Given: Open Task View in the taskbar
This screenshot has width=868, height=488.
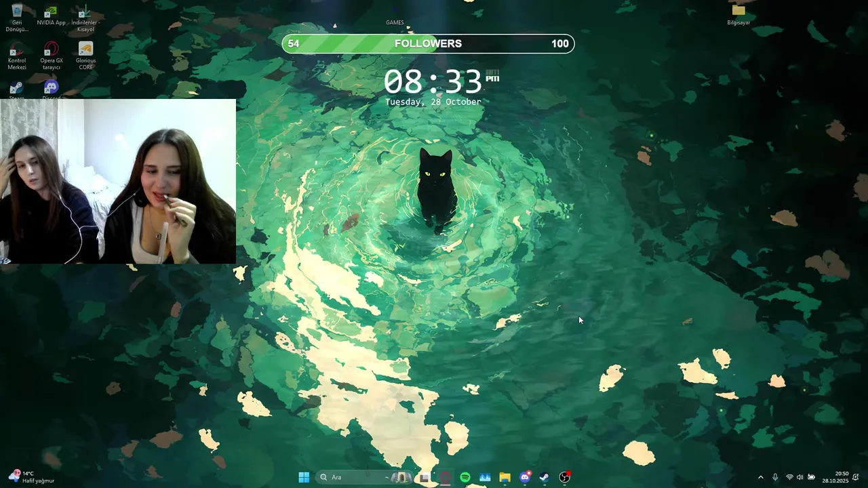Looking at the screenshot, I should [x=425, y=477].
